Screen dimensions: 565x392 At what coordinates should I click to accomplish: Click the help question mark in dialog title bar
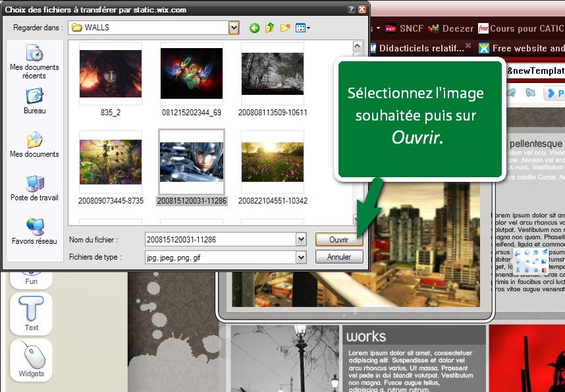pyautogui.click(x=352, y=9)
